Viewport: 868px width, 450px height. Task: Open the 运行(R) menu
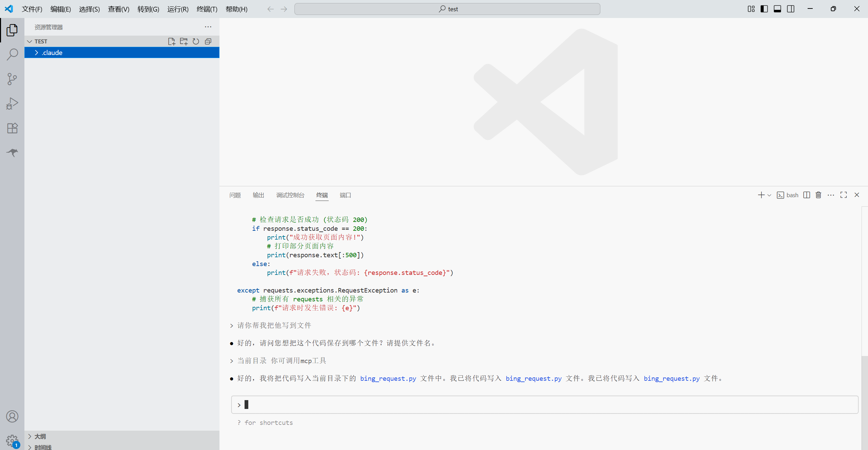[178, 9]
